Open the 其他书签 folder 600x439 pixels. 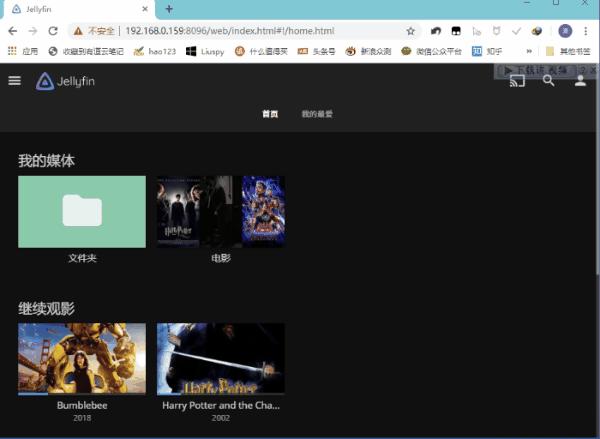(x=568, y=51)
